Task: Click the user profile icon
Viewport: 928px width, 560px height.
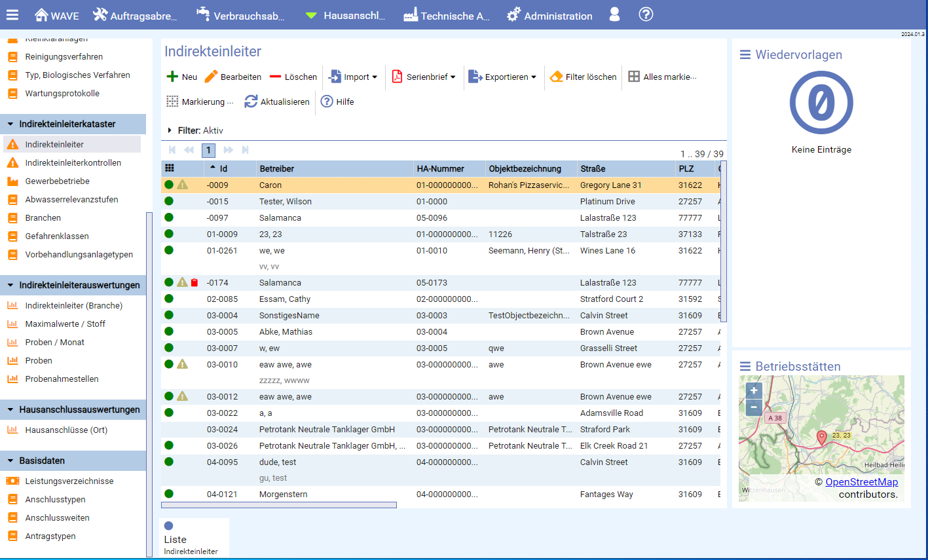Action: pyautogui.click(x=614, y=14)
